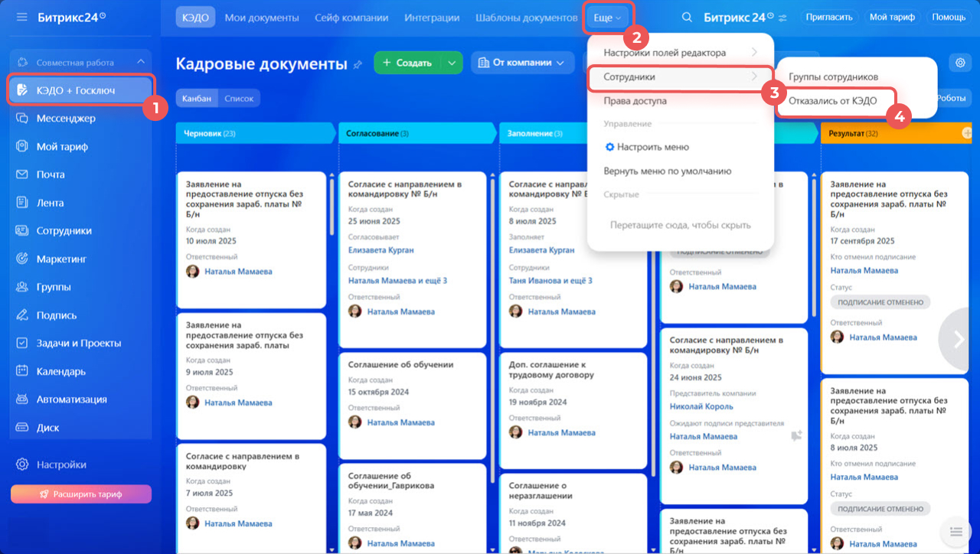Click the gear icon beside Настроить меню

coord(609,147)
